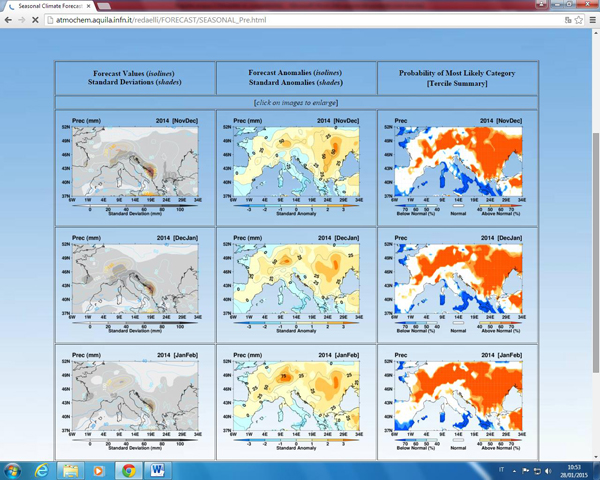Enlarge the JanFeb Forecast Values precipitation map
The image size is (600, 480).
pyautogui.click(x=135, y=400)
